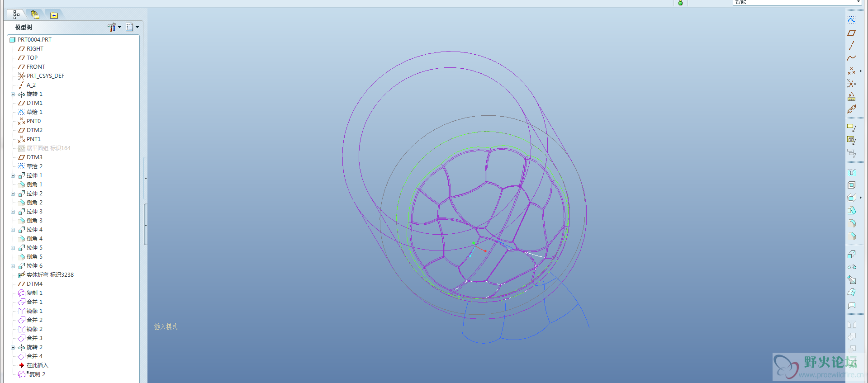The image size is (868, 383).
Task: Select the Variable Section Sweep tool
Action: pyautogui.click(x=851, y=279)
